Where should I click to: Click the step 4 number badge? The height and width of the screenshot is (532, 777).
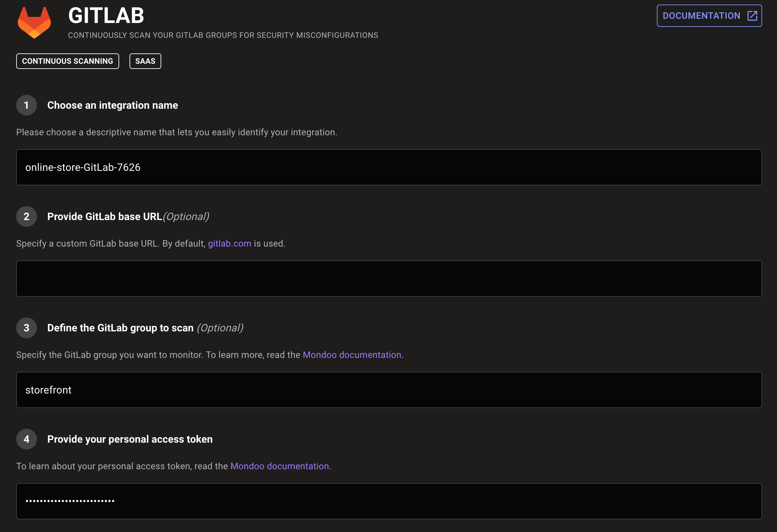[27, 439]
